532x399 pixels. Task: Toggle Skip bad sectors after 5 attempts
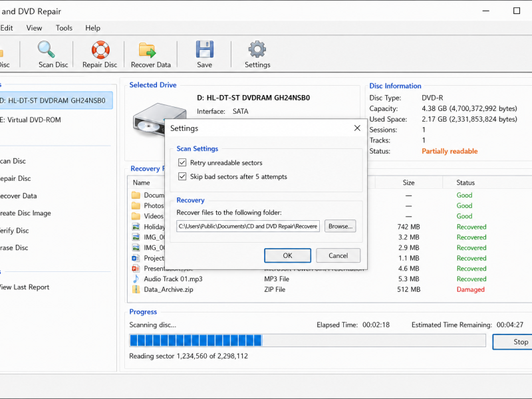(182, 176)
